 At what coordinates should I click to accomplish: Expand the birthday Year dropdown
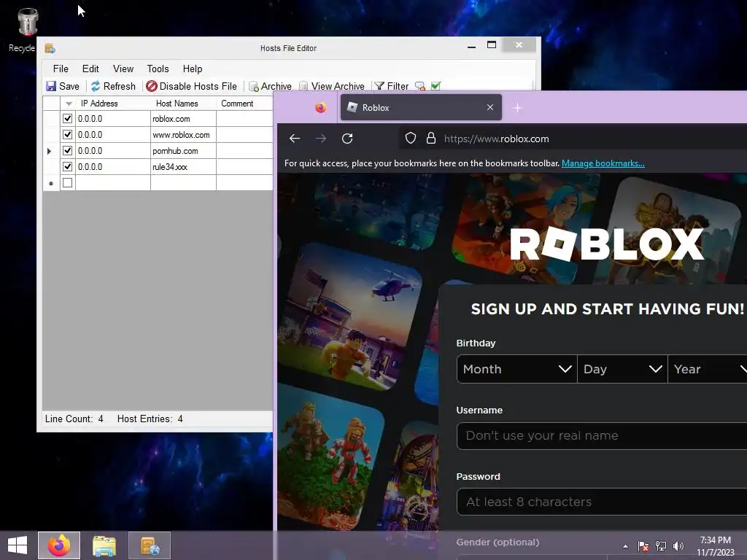708,369
